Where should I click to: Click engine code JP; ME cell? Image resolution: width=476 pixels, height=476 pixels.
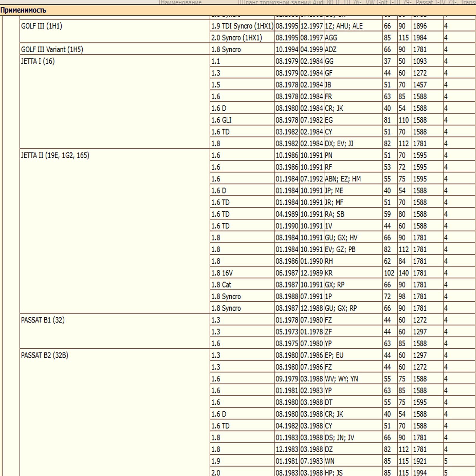[x=353, y=190]
